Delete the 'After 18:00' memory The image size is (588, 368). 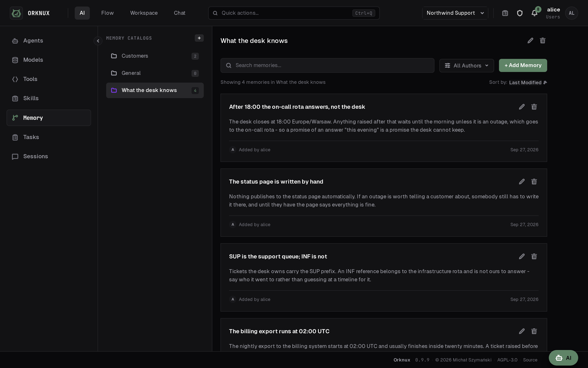pyautogui.click(x=534, y=107)
